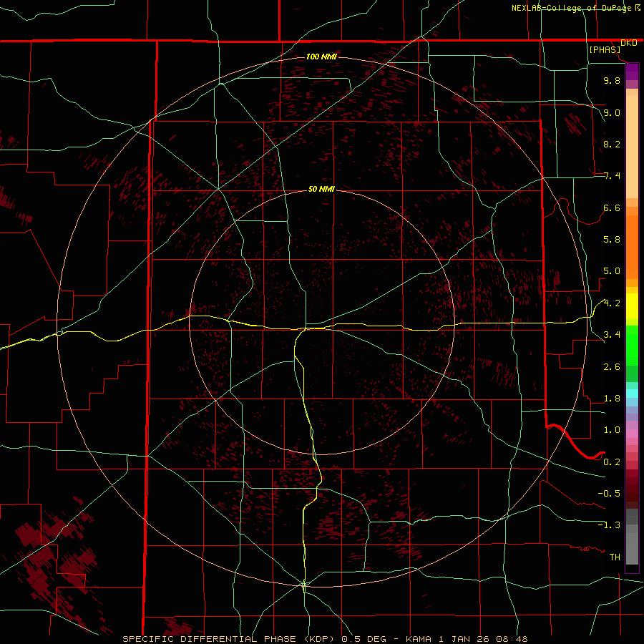Click the 1.8 value on the scale

(612, 399)
